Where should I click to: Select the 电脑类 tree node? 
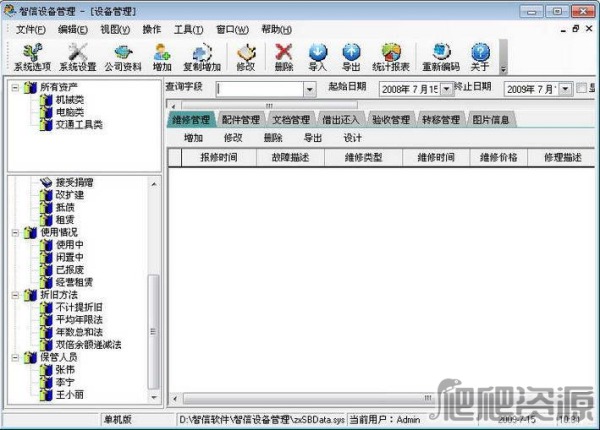pos(70,112)
